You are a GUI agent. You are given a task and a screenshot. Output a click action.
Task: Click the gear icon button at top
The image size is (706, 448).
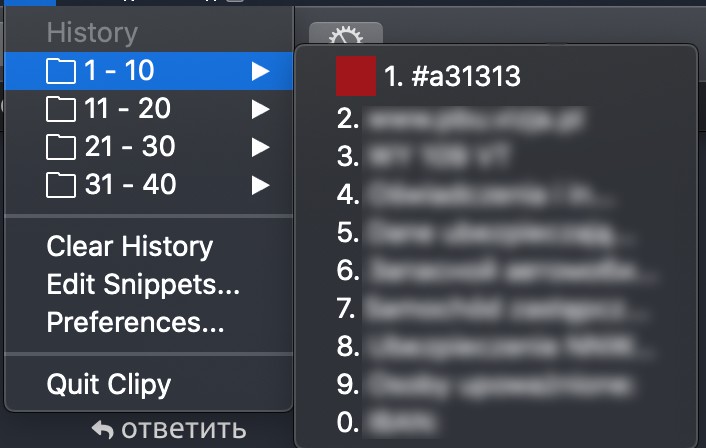(x=346, y=34)
